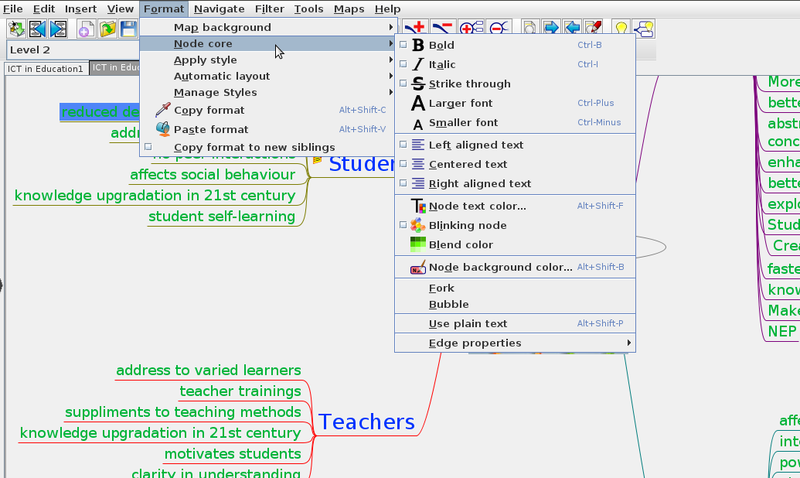This screenshot has width=800, height=478.
Task: Tick the Bold checkbox
Action: tap(403, 45)
